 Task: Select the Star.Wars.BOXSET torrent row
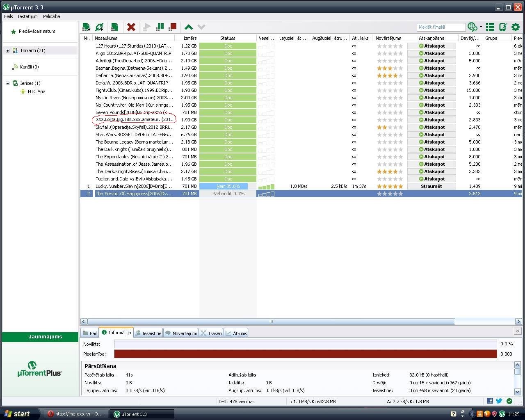[301, 135]
